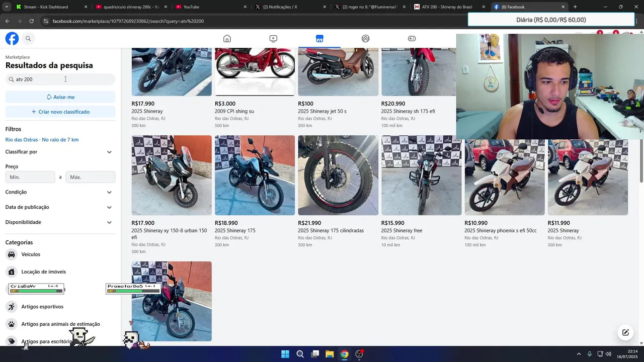Image resolution: width=644 pixels, height=362 pixels.
Task: Go back with the browser arrow
Action: [x=7, y=21]
